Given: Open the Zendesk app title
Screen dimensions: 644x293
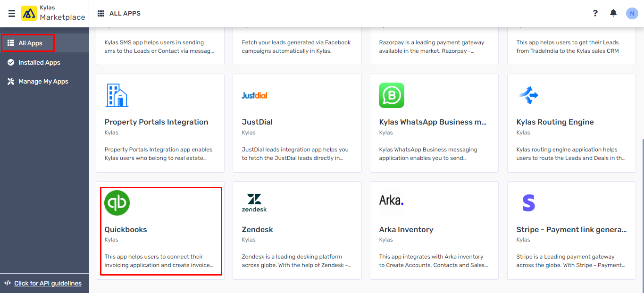Looking at the screenshot, I should pos(257,229).
